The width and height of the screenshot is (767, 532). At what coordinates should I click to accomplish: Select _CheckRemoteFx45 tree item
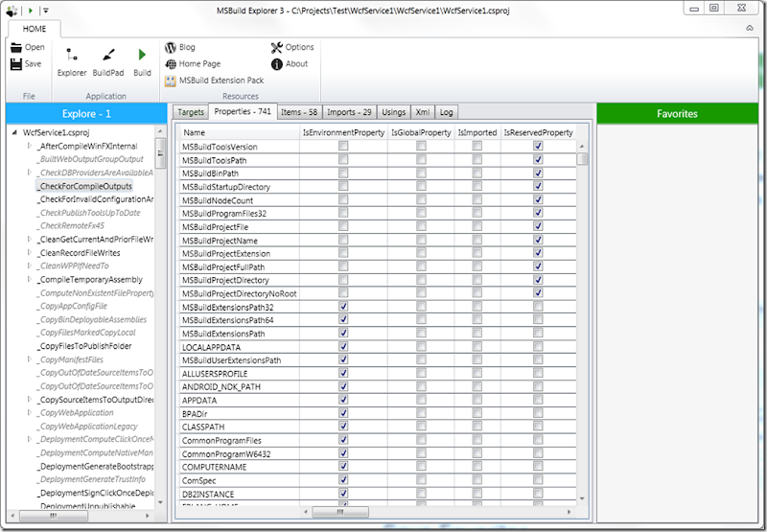(72, 226)
